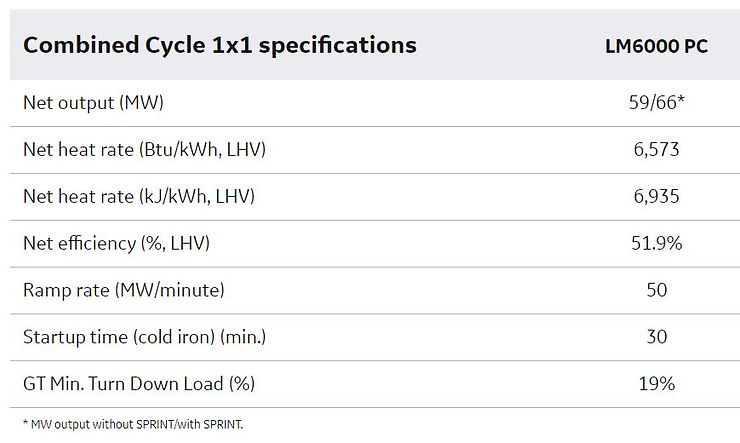Screen dimensions: 740x443
Task: Select the 51.9% efficiency value
Action: (656, 243)
